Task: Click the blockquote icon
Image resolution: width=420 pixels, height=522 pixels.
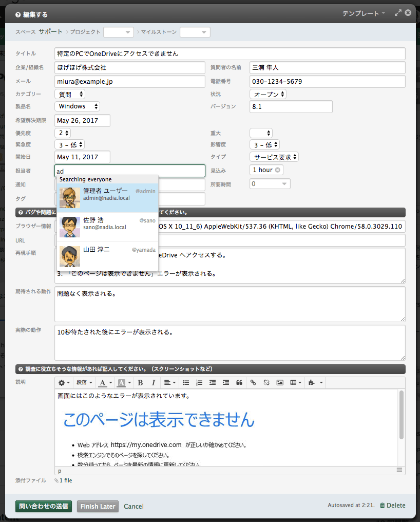Action: click(x=239, y=383)
